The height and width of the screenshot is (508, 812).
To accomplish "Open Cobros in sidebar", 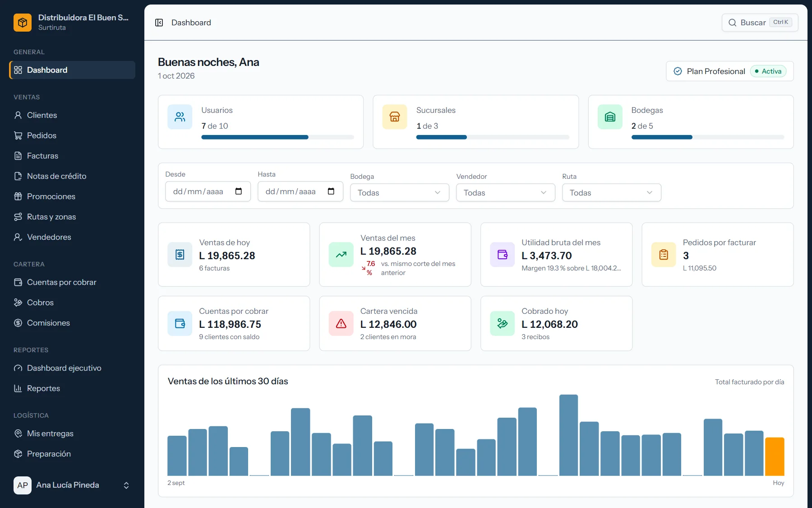I will coord(72,303).
